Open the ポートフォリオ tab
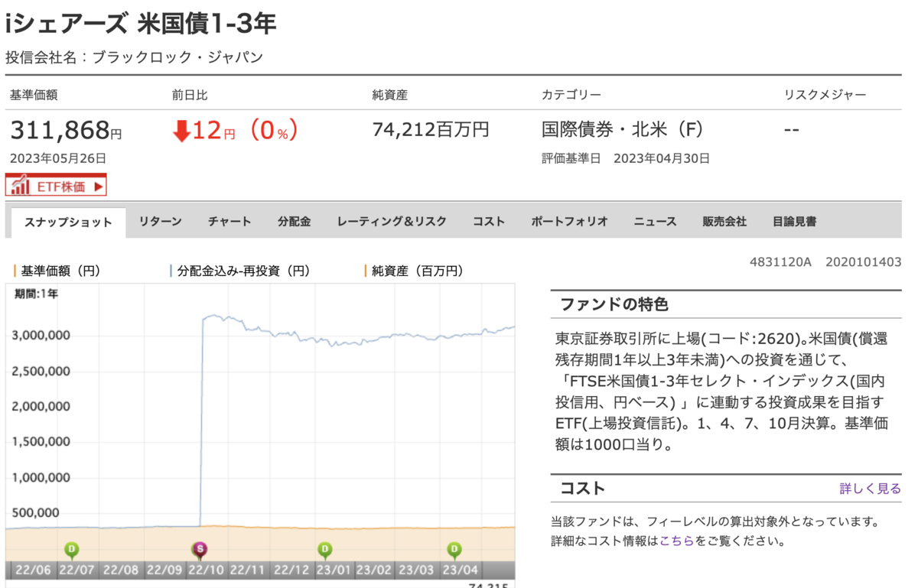Viewport: 918px width, 588px height. click(569, 222)
